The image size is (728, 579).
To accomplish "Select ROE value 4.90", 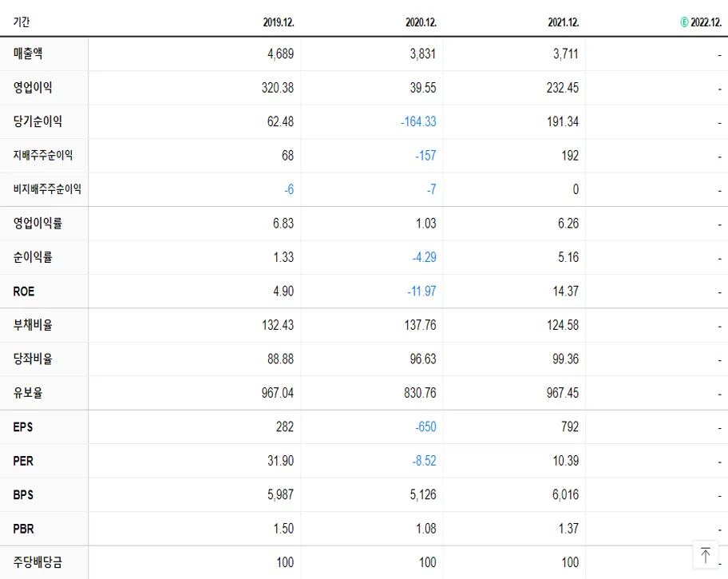I will [283, 291].
